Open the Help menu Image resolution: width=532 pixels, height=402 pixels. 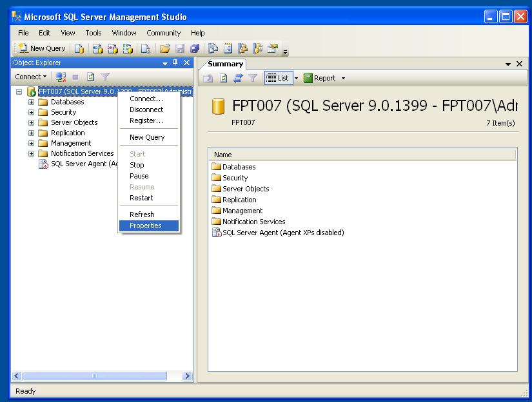point(197,33)
